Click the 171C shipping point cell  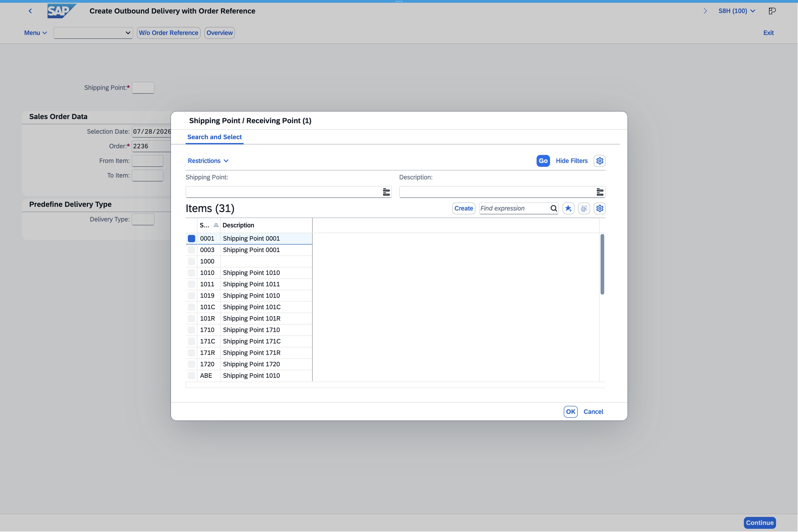tap(209, 341)
